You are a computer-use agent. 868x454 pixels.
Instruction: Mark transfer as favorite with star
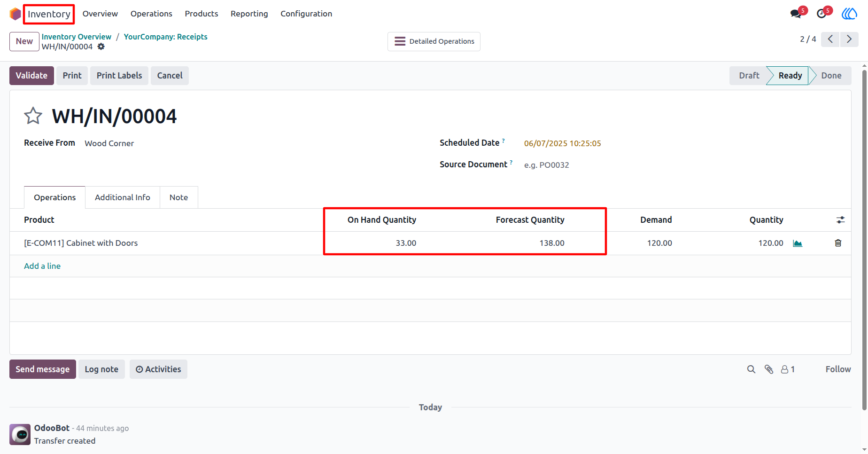33,116
